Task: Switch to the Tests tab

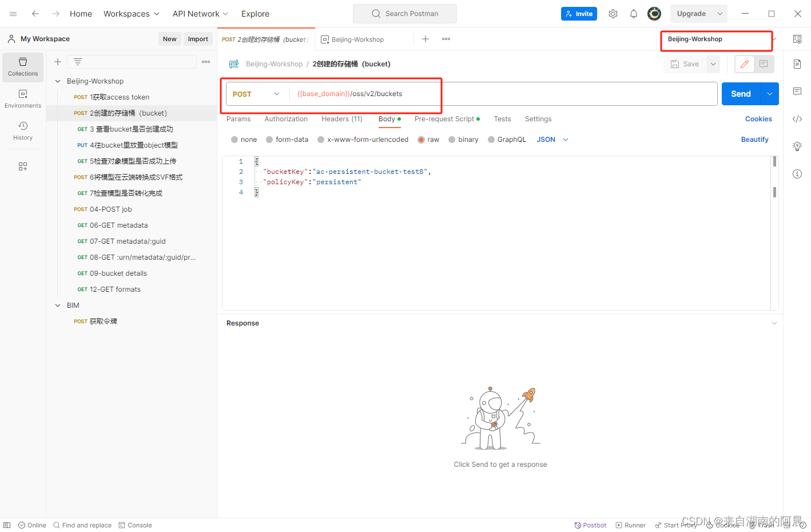Action: tap(502, 119)
